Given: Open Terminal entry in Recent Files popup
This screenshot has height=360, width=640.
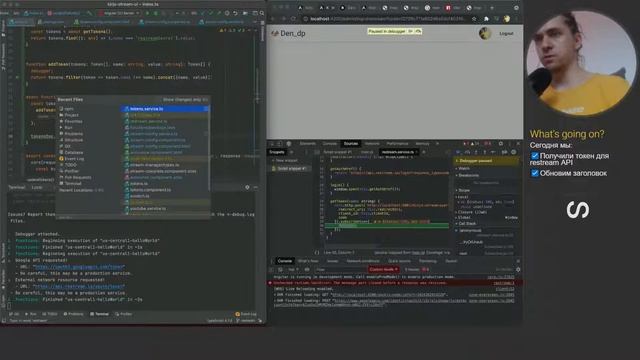Looking at the screenshot, I should (73, 183).
